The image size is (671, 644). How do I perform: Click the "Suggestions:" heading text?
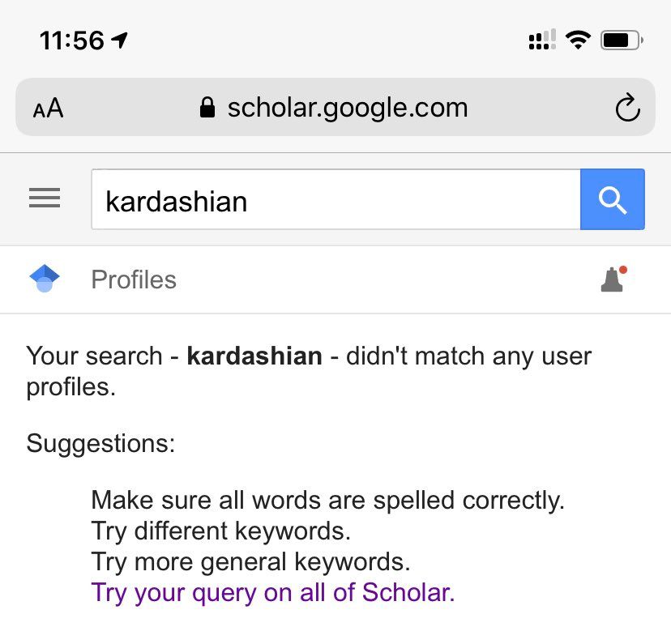click(100, 443)
